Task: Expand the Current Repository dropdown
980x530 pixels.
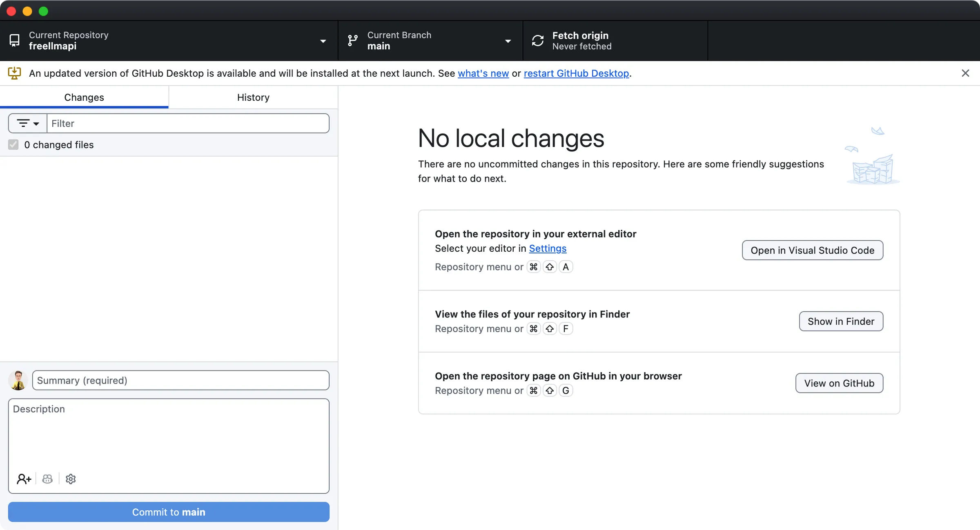Action: (323, 41)
